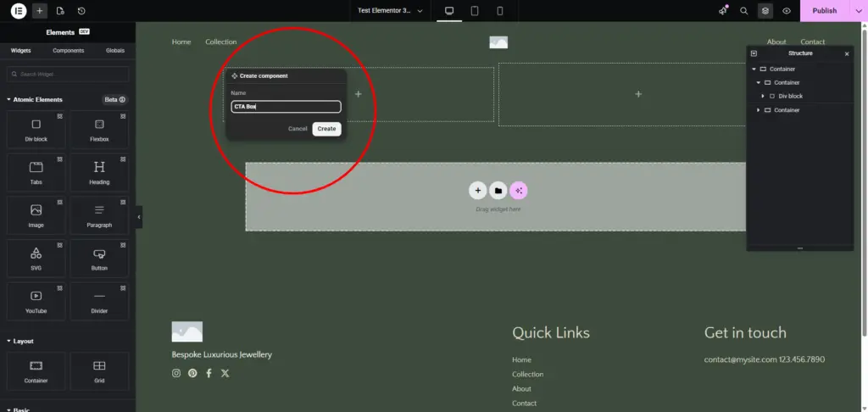
Task: Switch to the Globals tab
Action: pyautogui.click(x=115, y=50)
